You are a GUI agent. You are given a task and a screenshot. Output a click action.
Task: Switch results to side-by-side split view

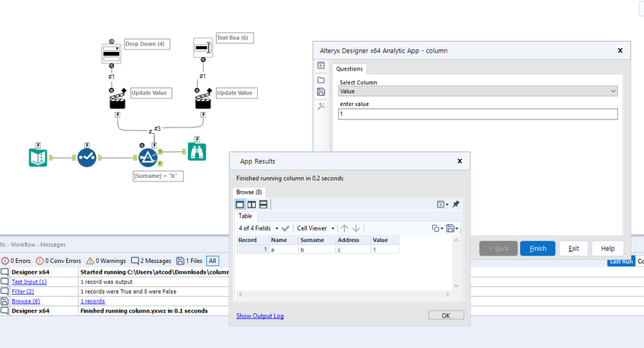coord(251,204)
